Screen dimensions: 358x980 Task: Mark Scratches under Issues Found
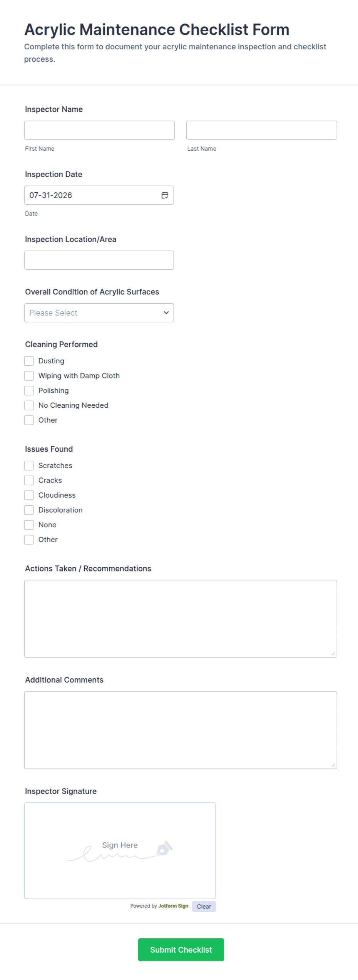[29, 466]
